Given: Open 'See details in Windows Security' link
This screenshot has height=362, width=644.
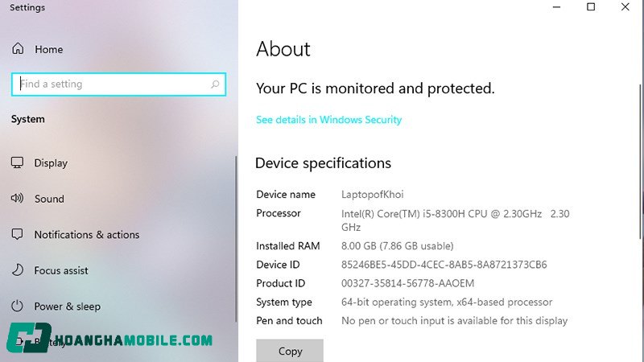Looking at the screenshot, I should [328, 120].
